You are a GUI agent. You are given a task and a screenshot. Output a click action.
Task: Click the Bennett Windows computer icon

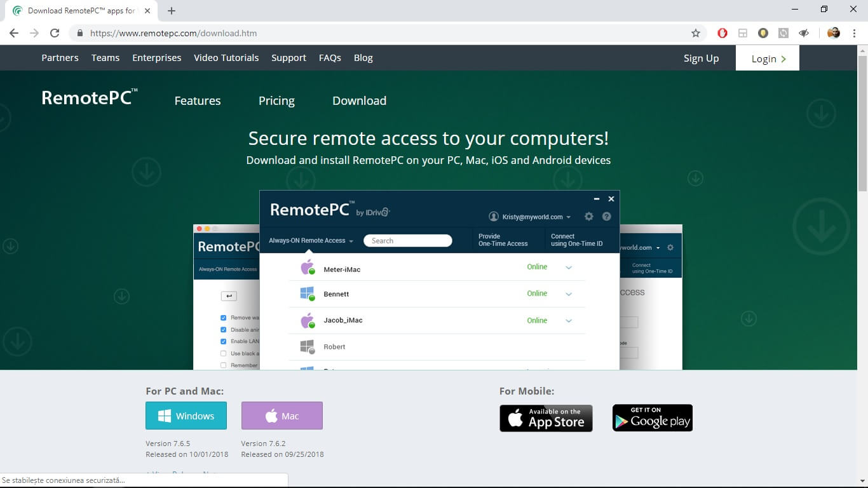(308, 293)
